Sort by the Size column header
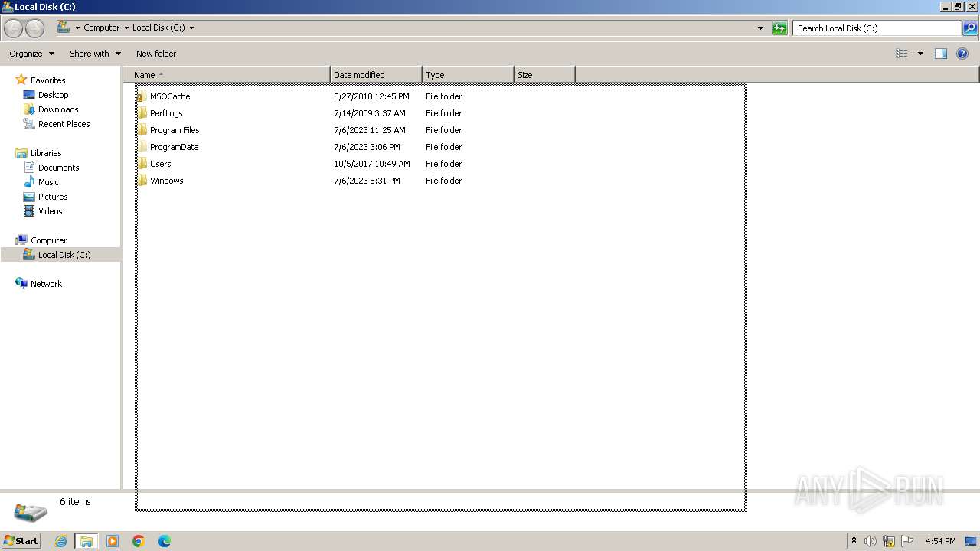980x551 pixels. [544, 75]
